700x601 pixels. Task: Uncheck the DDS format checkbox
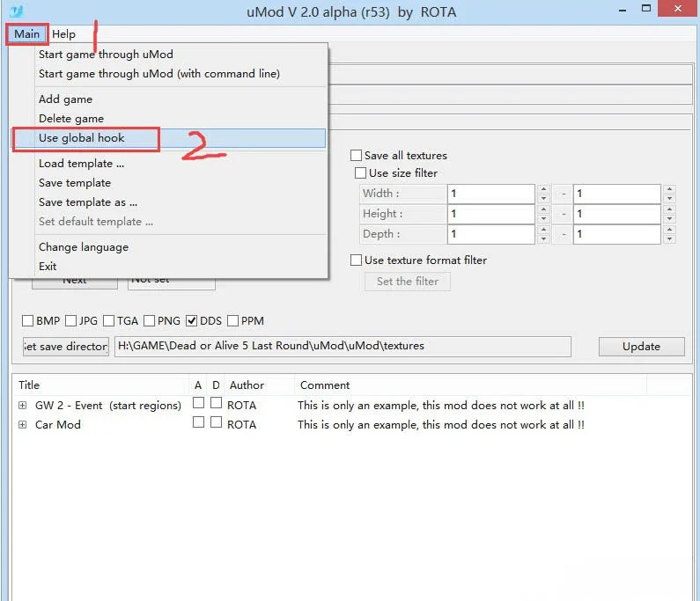tap(191, 321)
